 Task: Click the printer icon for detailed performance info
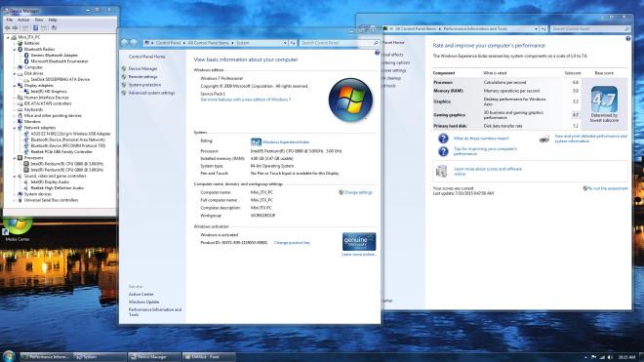pyautogui.click(x=544, y=139)
